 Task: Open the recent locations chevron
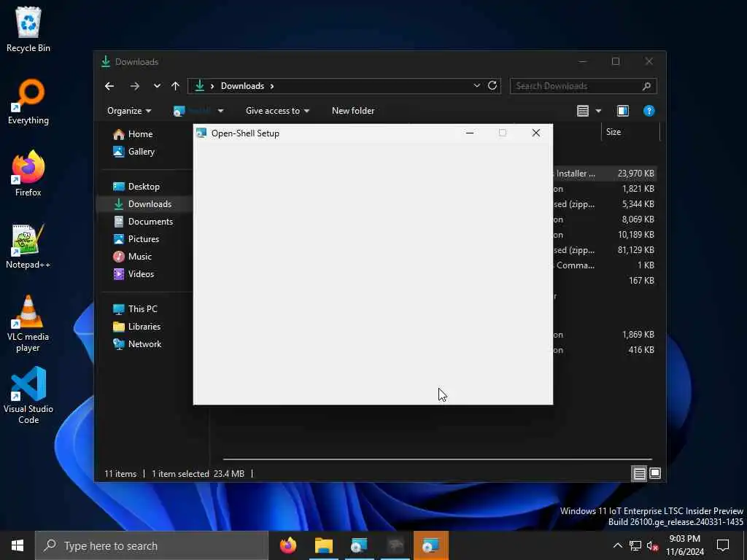tap(157, 86)
